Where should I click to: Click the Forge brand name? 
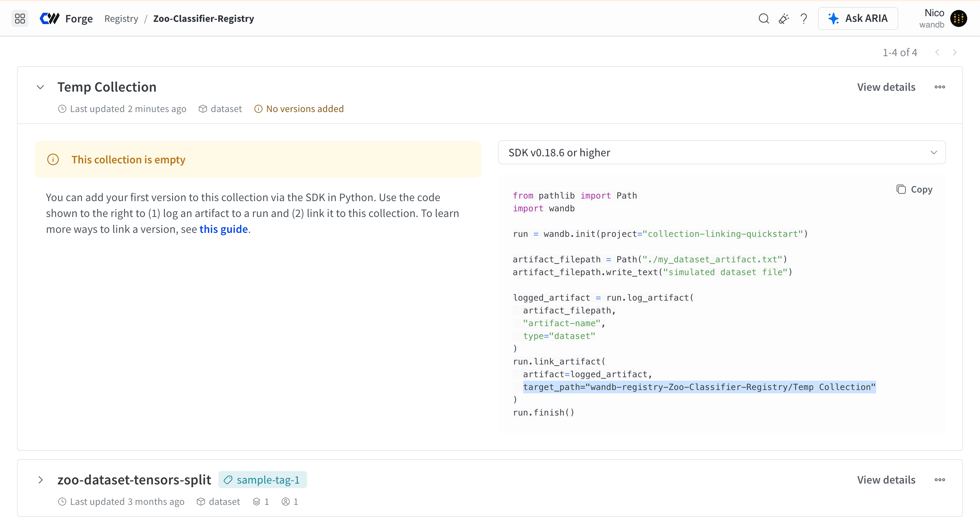click(79, 18)
